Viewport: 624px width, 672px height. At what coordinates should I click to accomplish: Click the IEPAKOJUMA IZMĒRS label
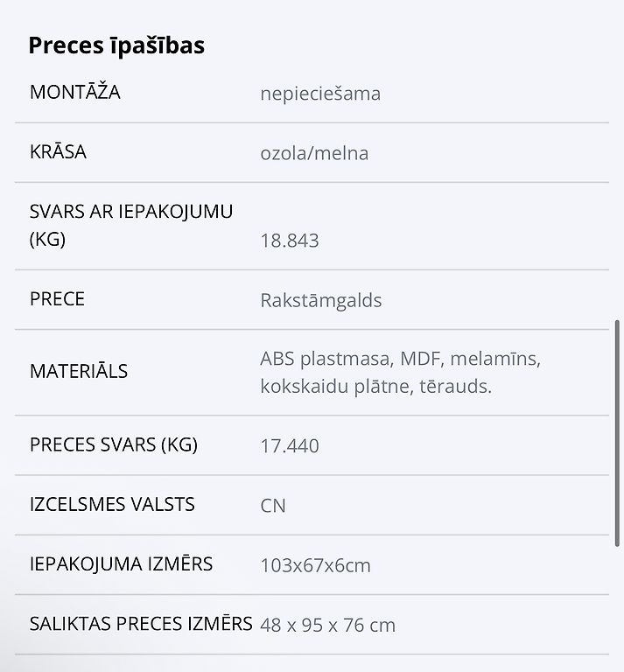121,564
